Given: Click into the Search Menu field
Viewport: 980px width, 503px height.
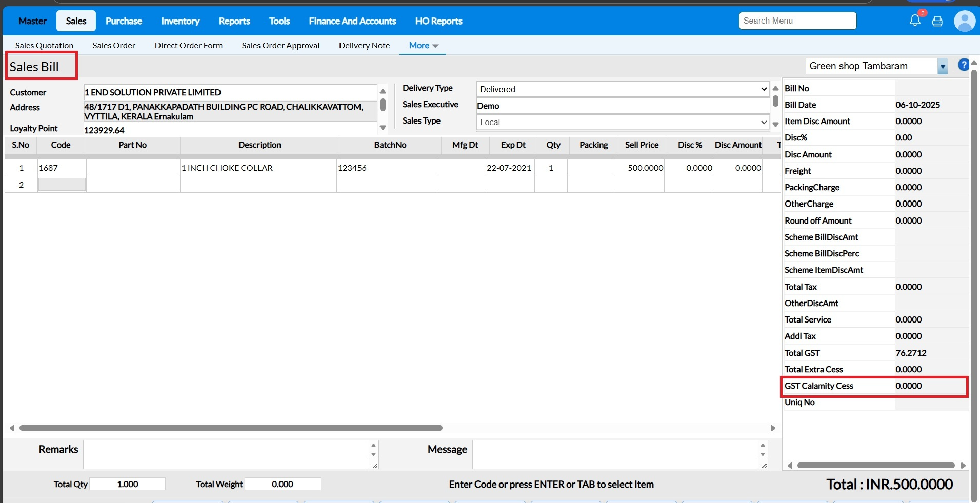Looking at the screenshot, I should 797,21.
